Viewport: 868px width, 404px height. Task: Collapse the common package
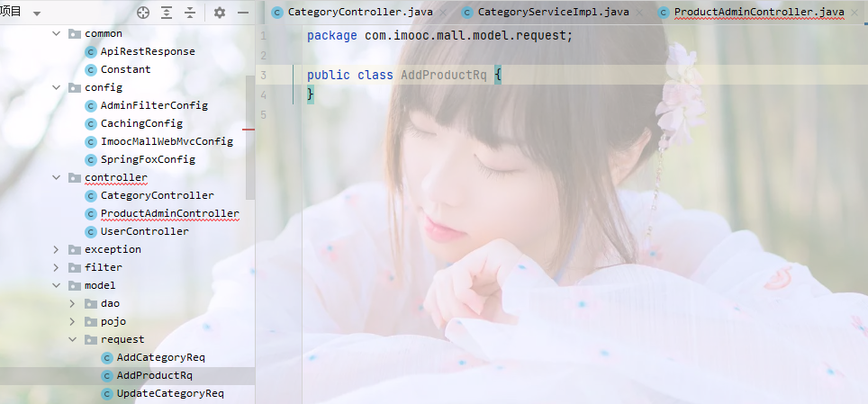56,33
